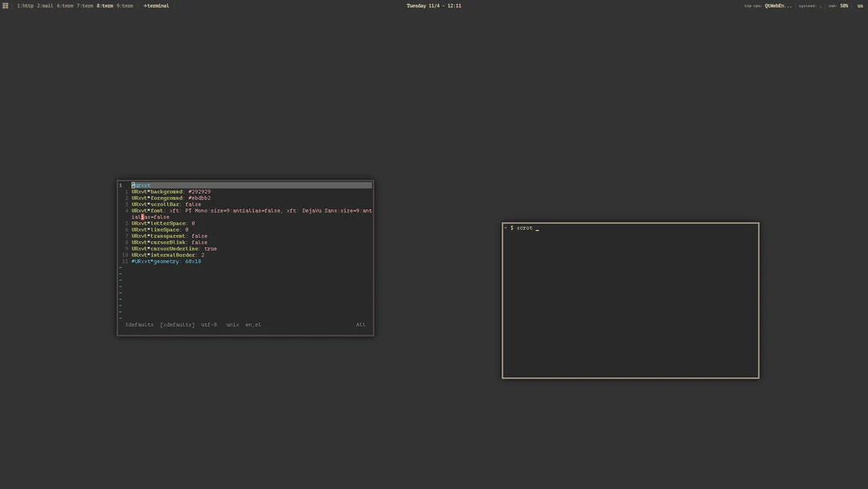Click the cursor block in the vim buffer

pyautogui.click(x=142, y=217)
